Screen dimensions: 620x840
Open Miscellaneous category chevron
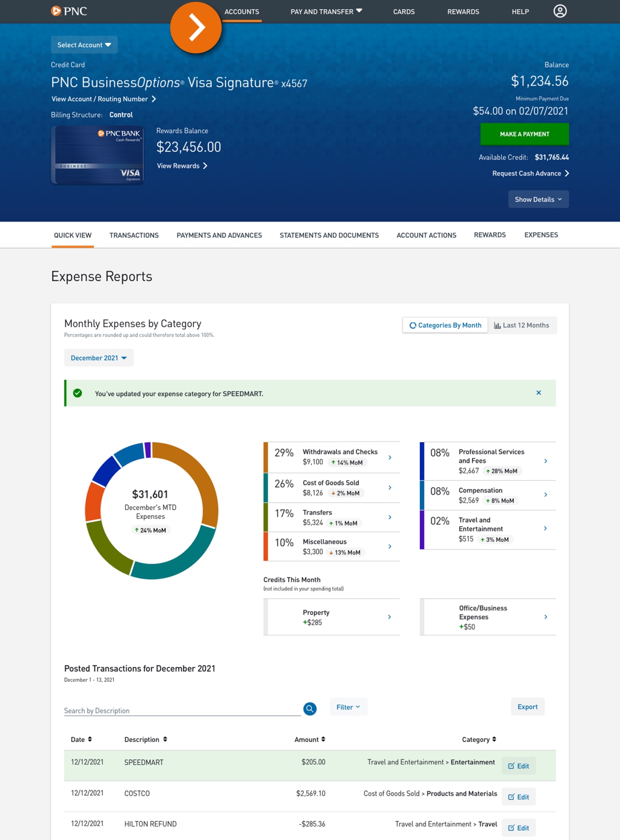[x=390, y=546]
